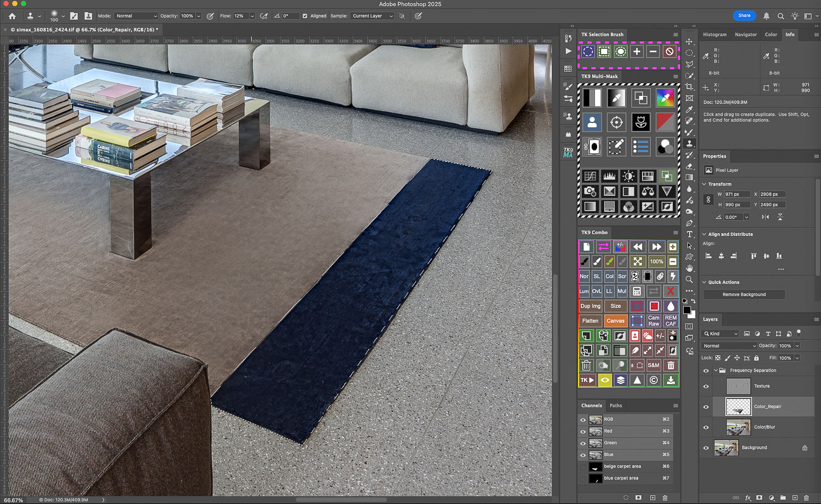
Task: Switch to the Navigator tab
Action: pyautogui.click(x=745, y=34)
